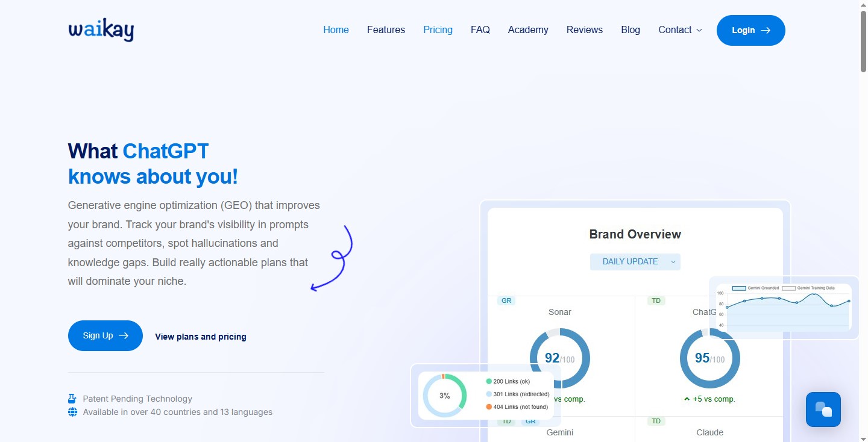Navigate to Academy in the navbar
Screen dimensions: 868x442
pyautogui.click(x=528, y=30)
